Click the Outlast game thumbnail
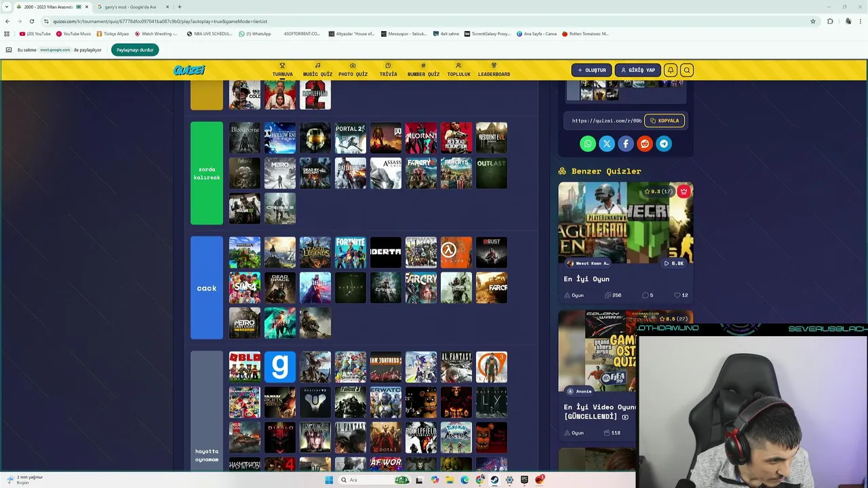The image size is (868, 488). (492, 173)
